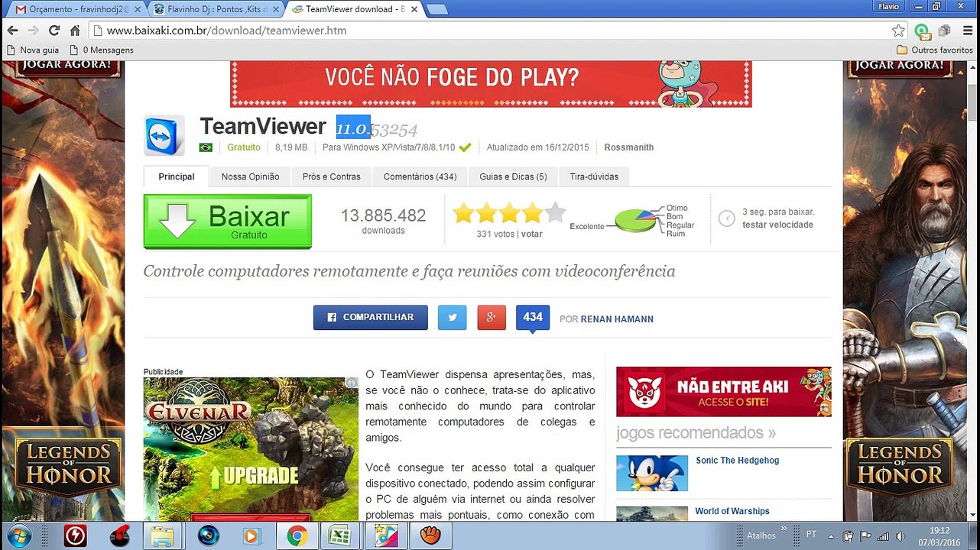Open the Outros favoritos bookmarks folder
980x550 pixels.
pyautogui.click(x=934, y=50)
